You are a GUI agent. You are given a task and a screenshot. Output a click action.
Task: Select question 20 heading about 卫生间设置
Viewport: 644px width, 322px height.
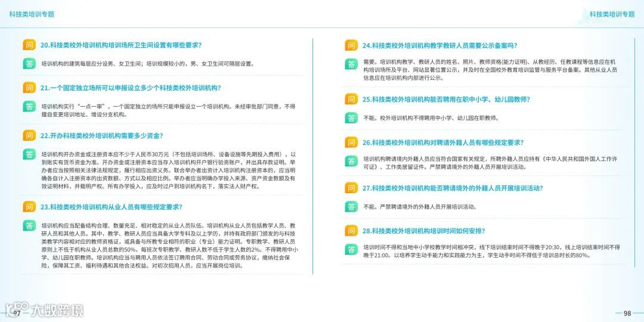point(121,45)
